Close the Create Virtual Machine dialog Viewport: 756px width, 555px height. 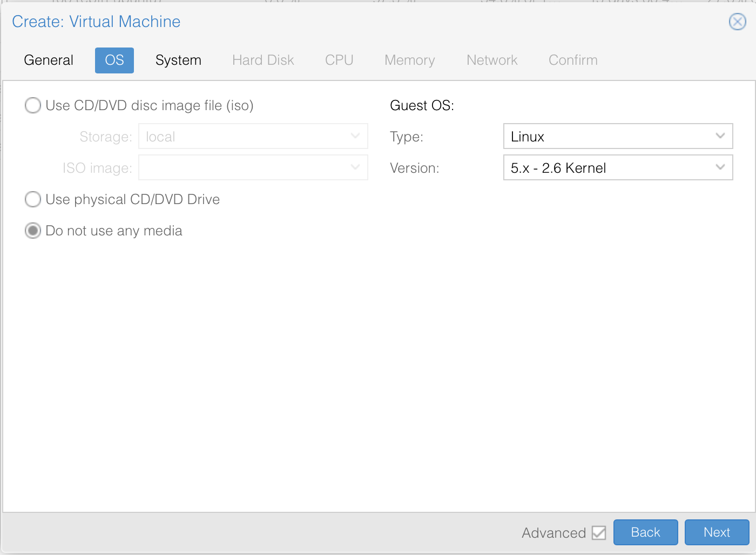pos(737,22)
